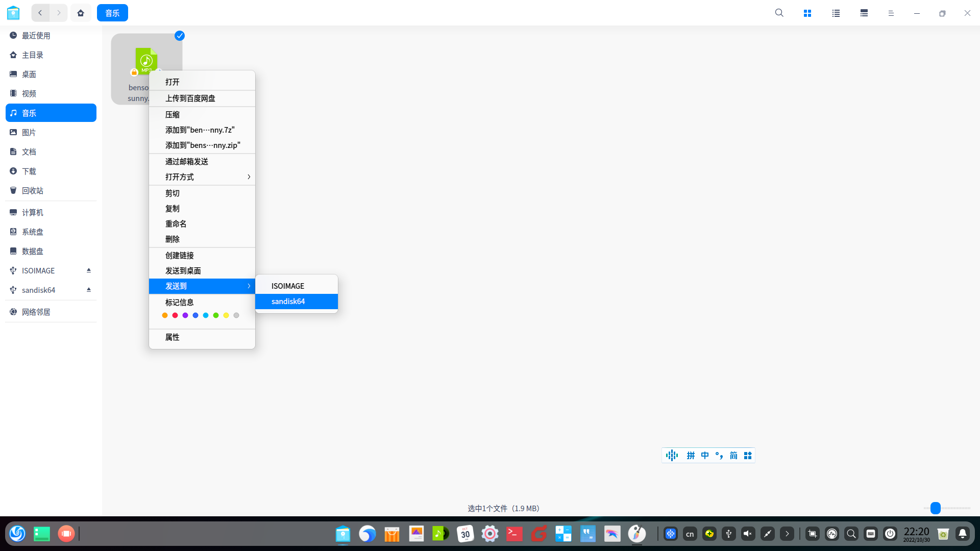The width and height of the screenshot is (980, 551).
Task: Eject the ISOIMAGE drive
Action: [x=89, y=270]
